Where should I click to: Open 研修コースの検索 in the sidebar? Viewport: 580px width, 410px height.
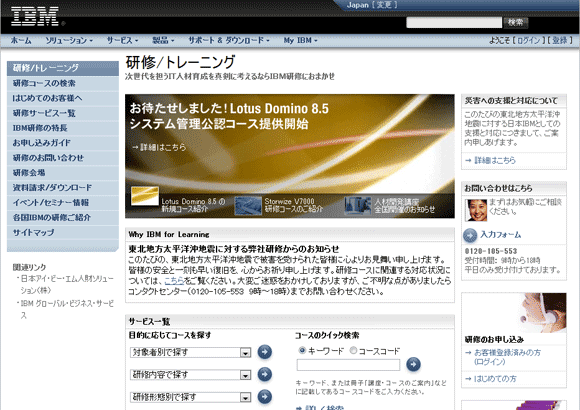click(63, 83)
